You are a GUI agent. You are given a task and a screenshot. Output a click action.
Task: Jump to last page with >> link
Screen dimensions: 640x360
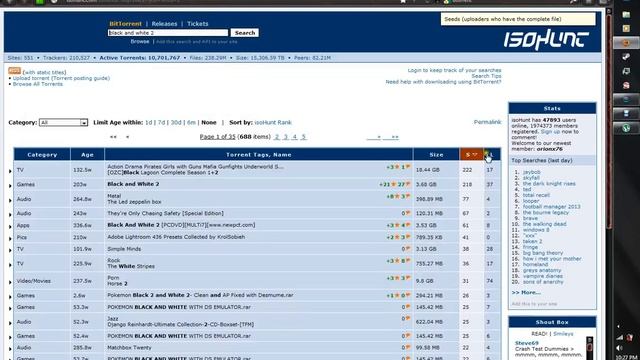click(394, 137)
